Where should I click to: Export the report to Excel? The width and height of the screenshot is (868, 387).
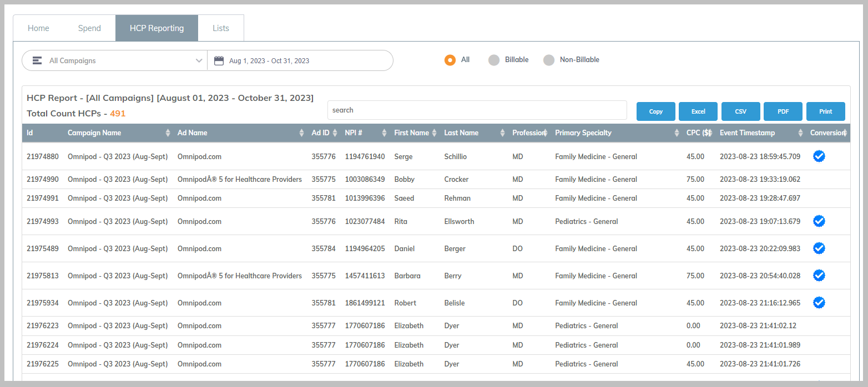pos(698,111)
